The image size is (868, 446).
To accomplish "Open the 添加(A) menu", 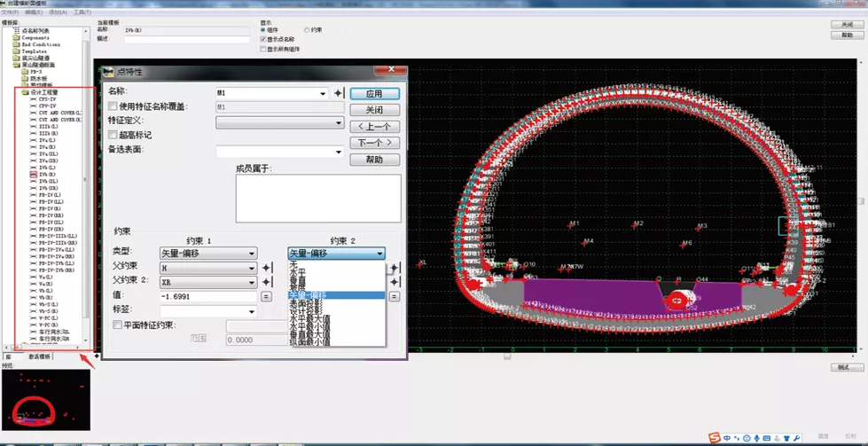I will 59,12.
